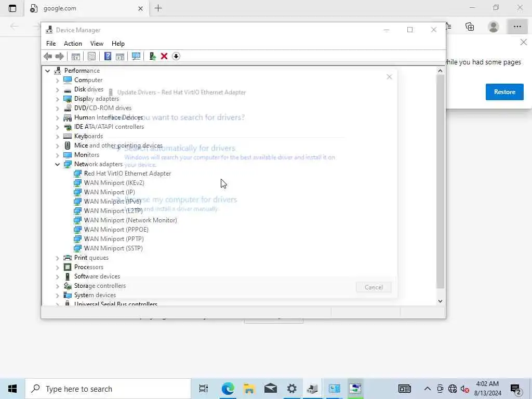Select WAN Miniport (PPPOE)
Screen dimensions: 532x399
point(116,230)
